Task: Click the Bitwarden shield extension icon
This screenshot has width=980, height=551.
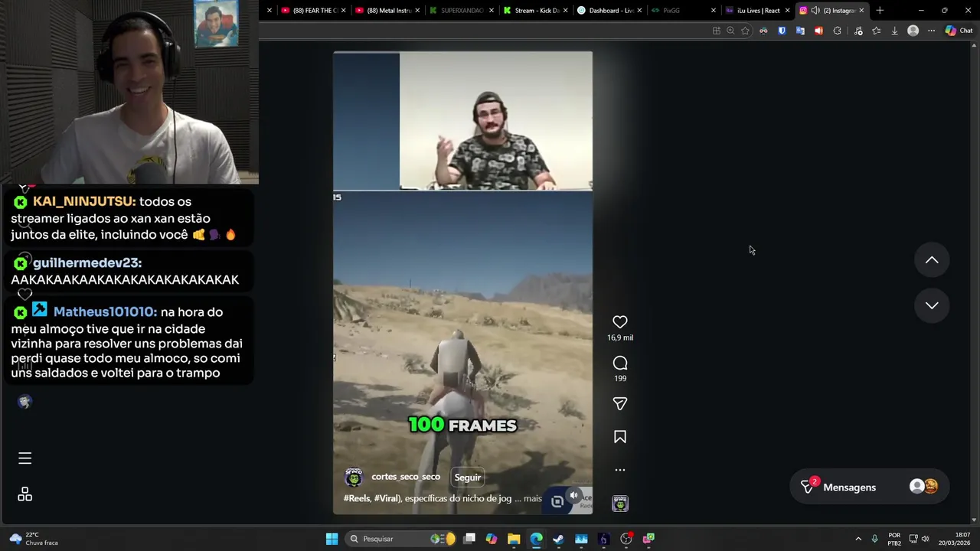Action: (782, 31)
